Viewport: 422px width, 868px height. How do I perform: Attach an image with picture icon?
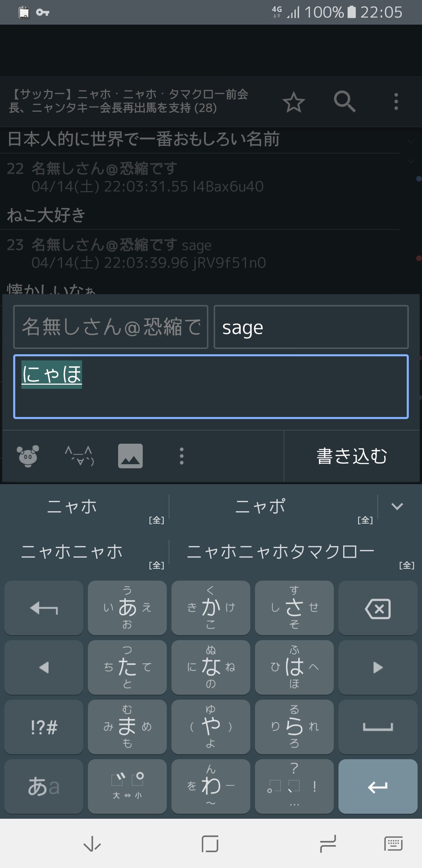click(130, 456)
